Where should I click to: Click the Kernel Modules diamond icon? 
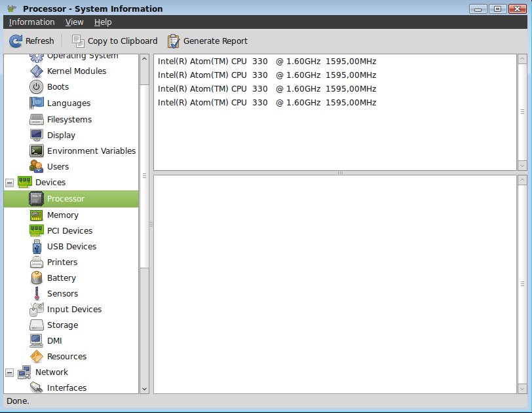[x=36, y=71]
